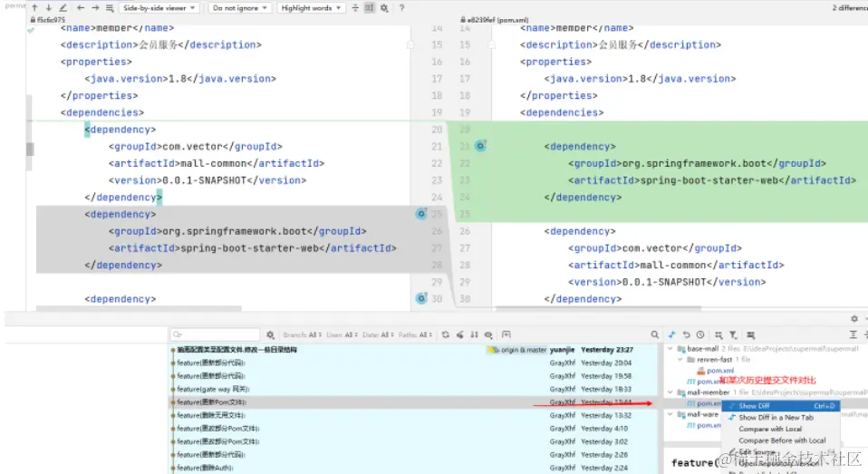Click the cherry-pick icon

tap(460, 335)
